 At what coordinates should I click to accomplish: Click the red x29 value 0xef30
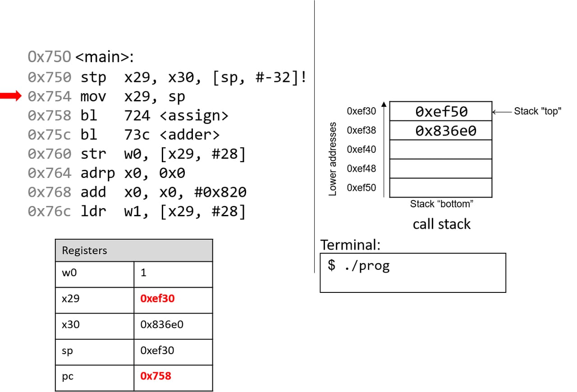[157, 299]
